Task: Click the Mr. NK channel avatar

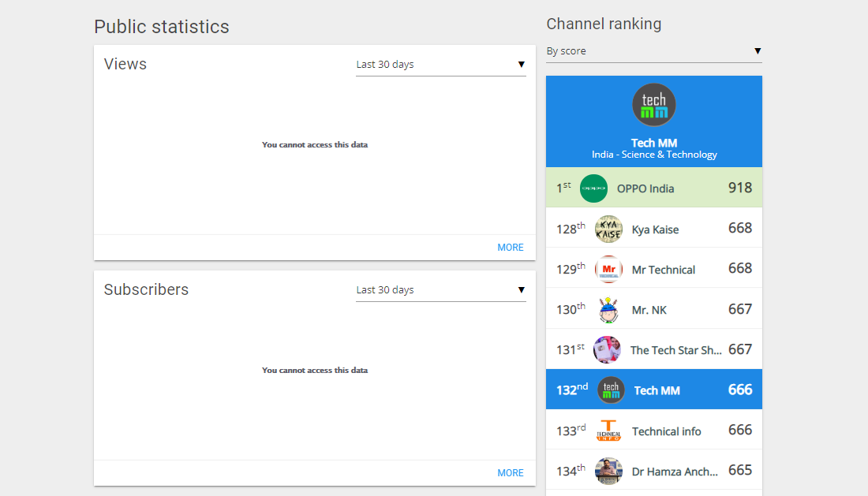Action: coord(608,310)
